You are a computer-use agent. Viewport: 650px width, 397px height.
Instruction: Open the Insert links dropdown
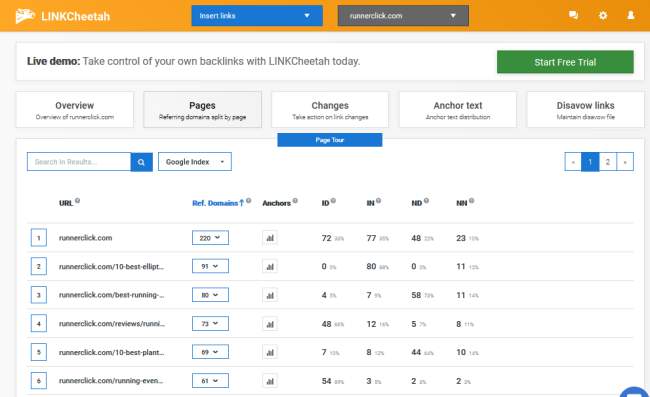click(257, 16)
